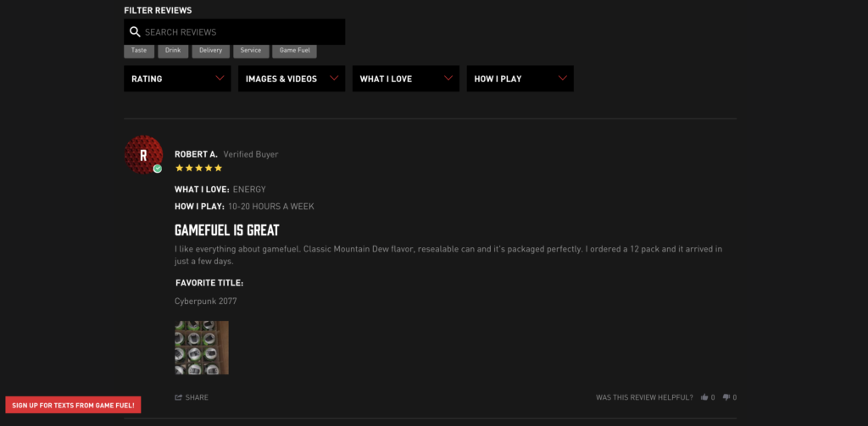The width and height of the screenshot is (868, 426).
Task: Enable the Service filter tag
Action: [x=251, y=51]
